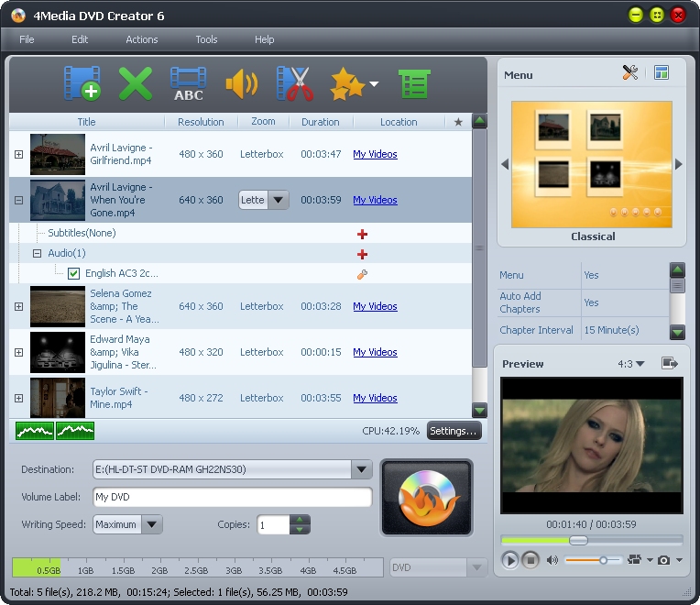Play the preview video
This screenshot has width=700, height=605.
[509, 560]
